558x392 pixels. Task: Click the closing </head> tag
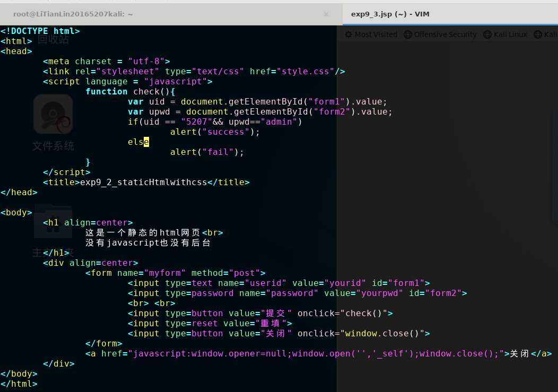point(19,192)
